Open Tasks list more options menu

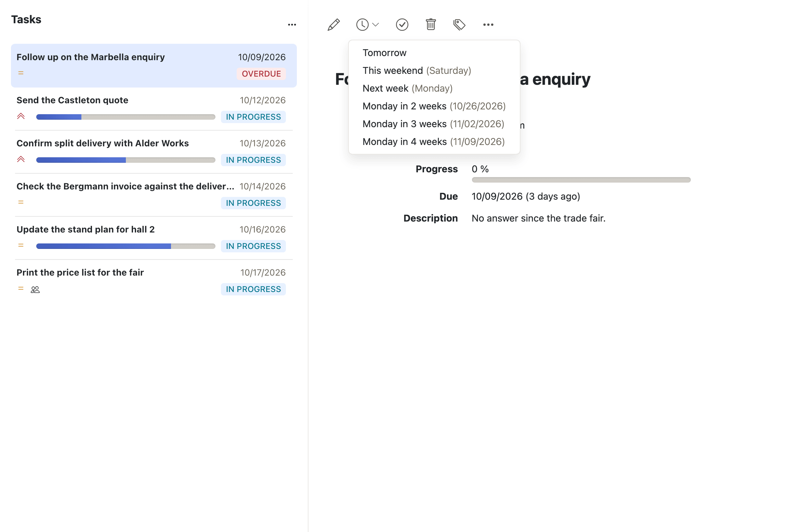click(x=292, y=25)
